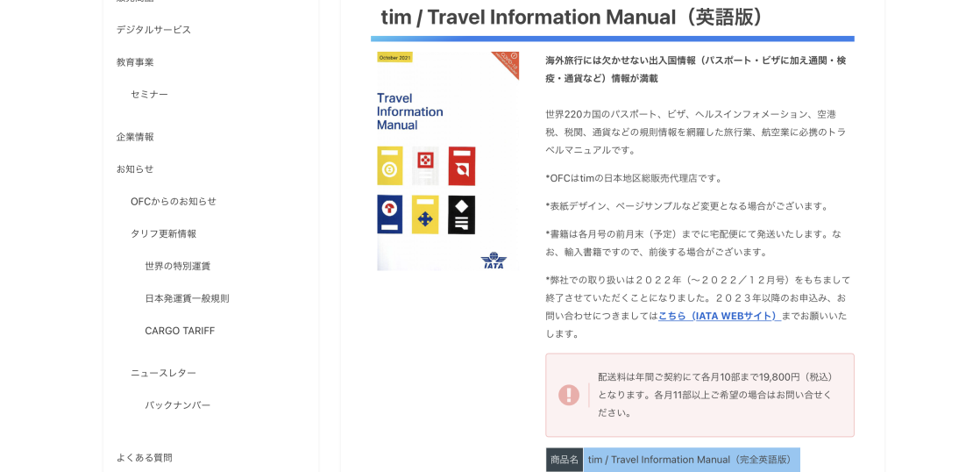
Task: Open 世界の特別運賃 in the sidebar
Action: pos(177,267)
